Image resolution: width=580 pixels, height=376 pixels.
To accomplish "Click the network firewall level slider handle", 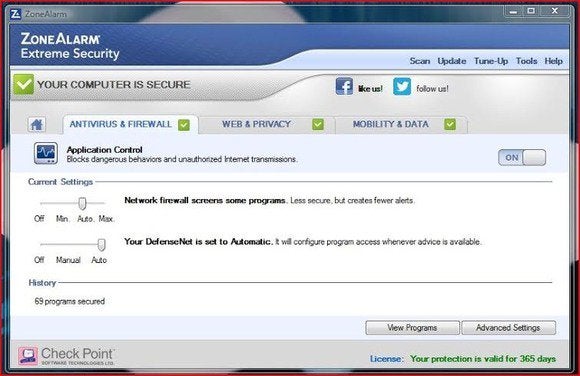I will click(82, 203).
